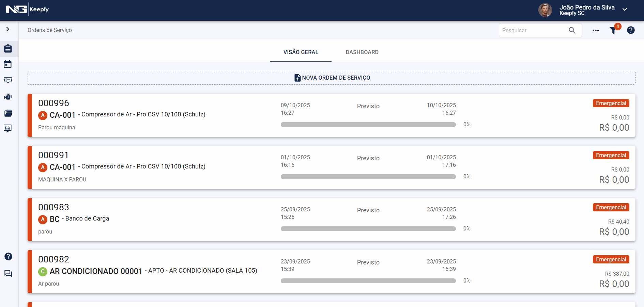The image size is (644, 307).
Task: Click progress bar of order 000983
Action: (368, 229)
